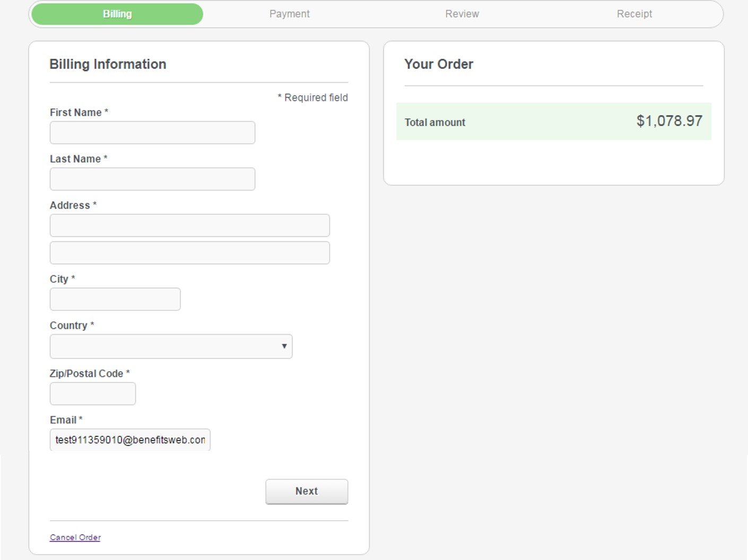Click the Email field with test address
This screenshot has height=560, width=748.
(130, 440)
